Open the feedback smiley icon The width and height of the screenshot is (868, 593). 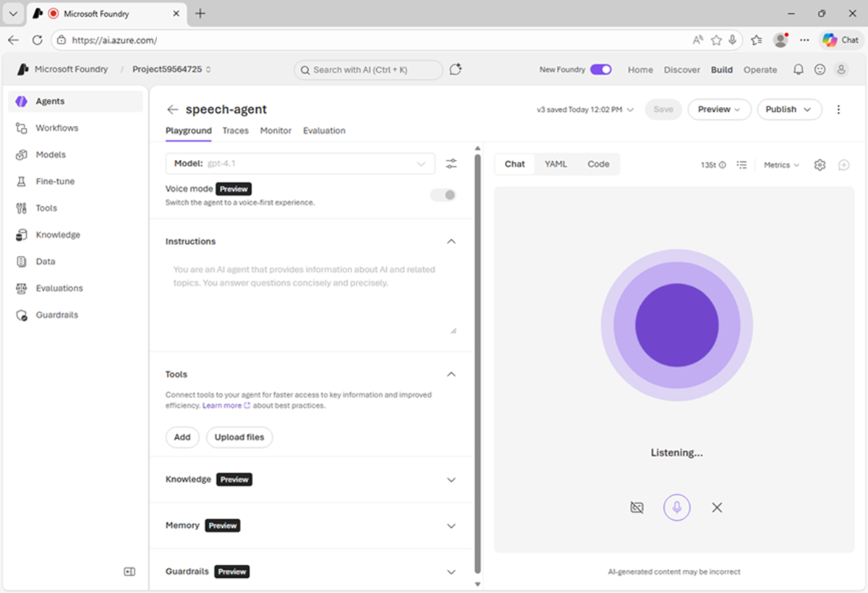(x=820, y=69)
